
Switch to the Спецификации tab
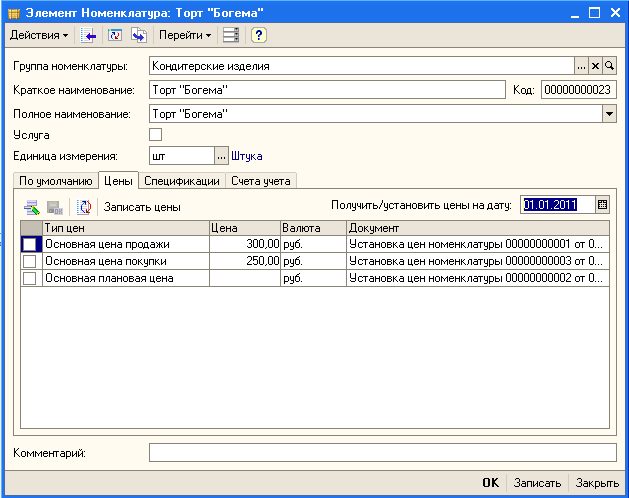pyautogui.click(x=181, y=181)
